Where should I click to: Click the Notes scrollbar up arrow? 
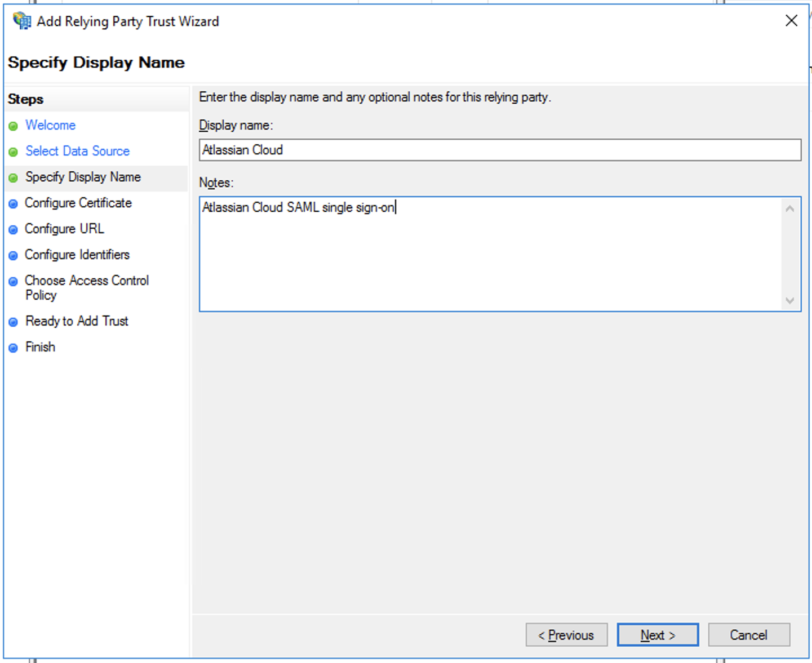click(790, 209)
